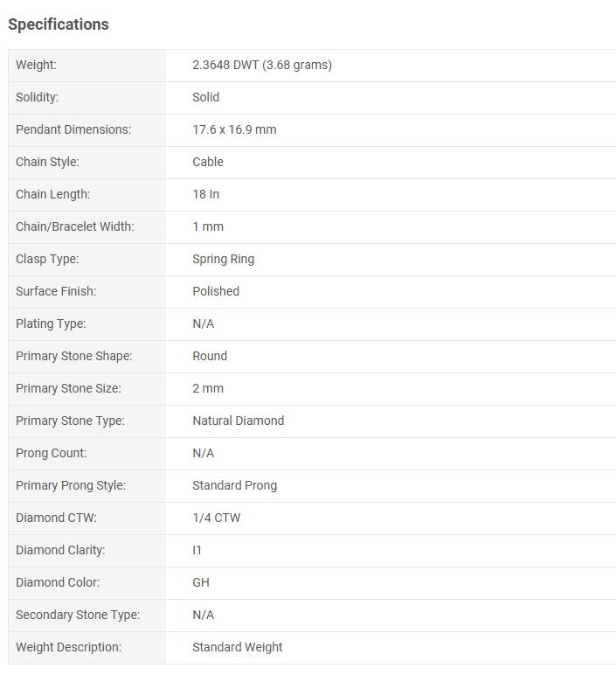This screenshot has width=616, height=675.
Task: Click the Primary Stone Size label
Action: (68, 388)
